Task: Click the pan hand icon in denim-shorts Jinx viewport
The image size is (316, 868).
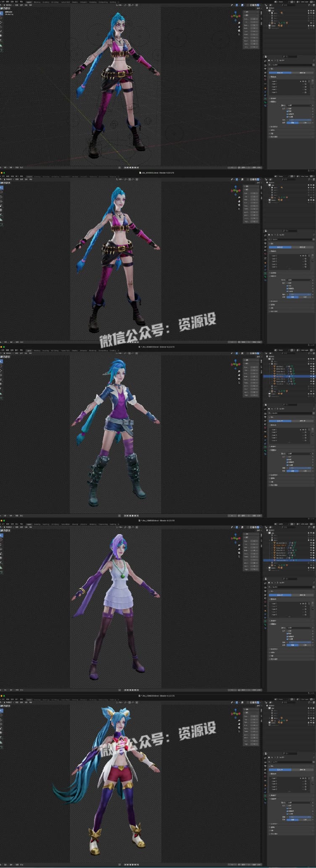Action: (x=239, y=375)
